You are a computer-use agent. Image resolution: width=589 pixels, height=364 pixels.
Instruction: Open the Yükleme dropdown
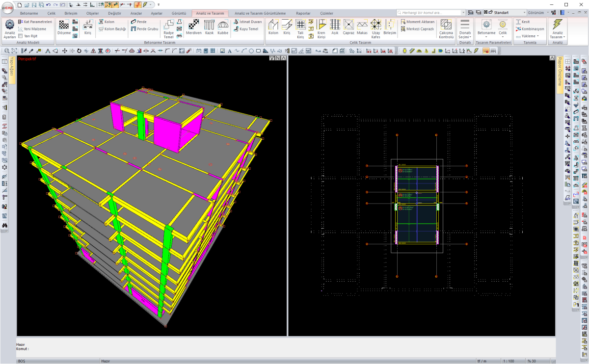click(529, 36)
